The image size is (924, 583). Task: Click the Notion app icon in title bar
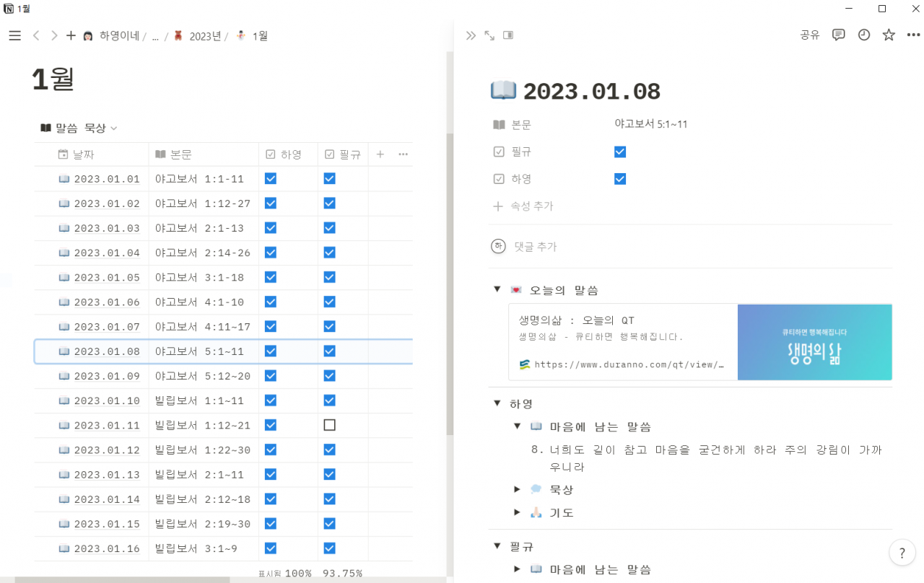(x=8, y=9)
